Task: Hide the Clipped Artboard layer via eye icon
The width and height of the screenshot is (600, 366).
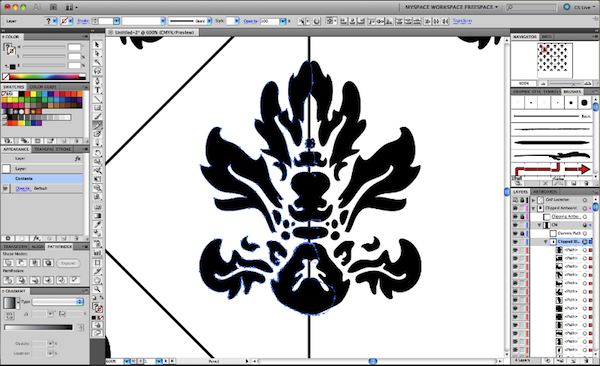Action: point(515,208)
